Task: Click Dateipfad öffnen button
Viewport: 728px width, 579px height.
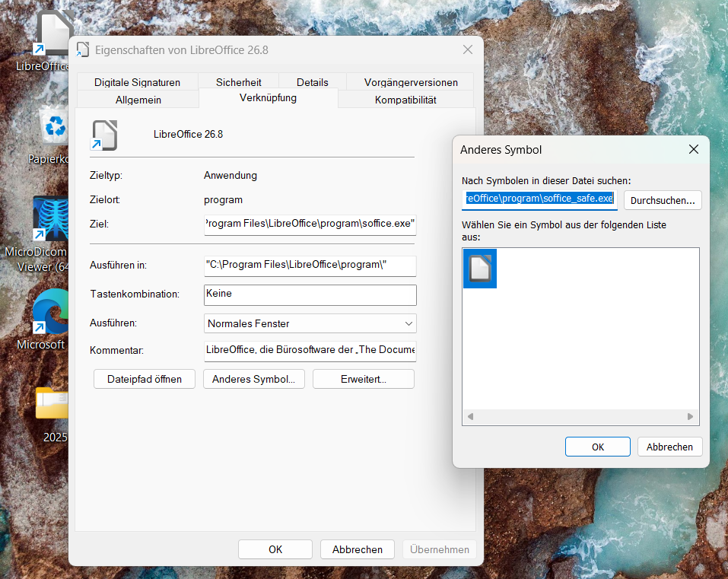Action: click(x=145, y=379)
